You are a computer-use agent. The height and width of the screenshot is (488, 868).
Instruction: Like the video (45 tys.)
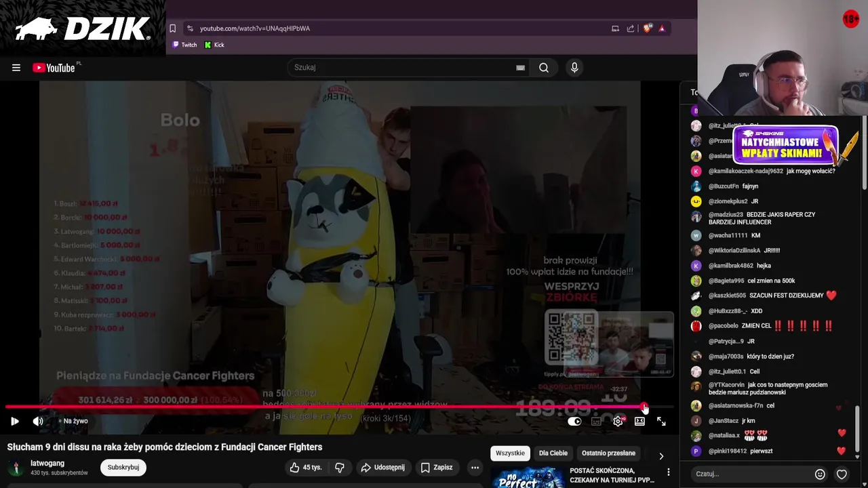[x=305, y=467]
